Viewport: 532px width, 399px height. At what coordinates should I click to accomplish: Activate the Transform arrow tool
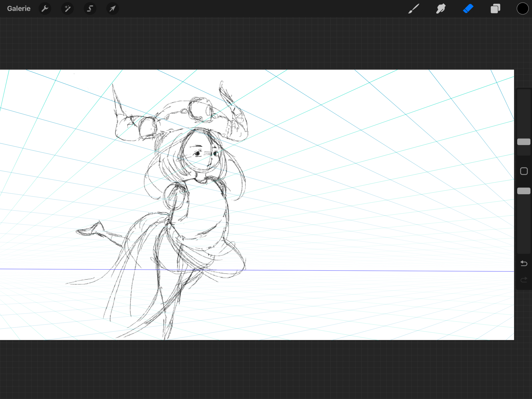pyautogui.click(x=112, y=9)
